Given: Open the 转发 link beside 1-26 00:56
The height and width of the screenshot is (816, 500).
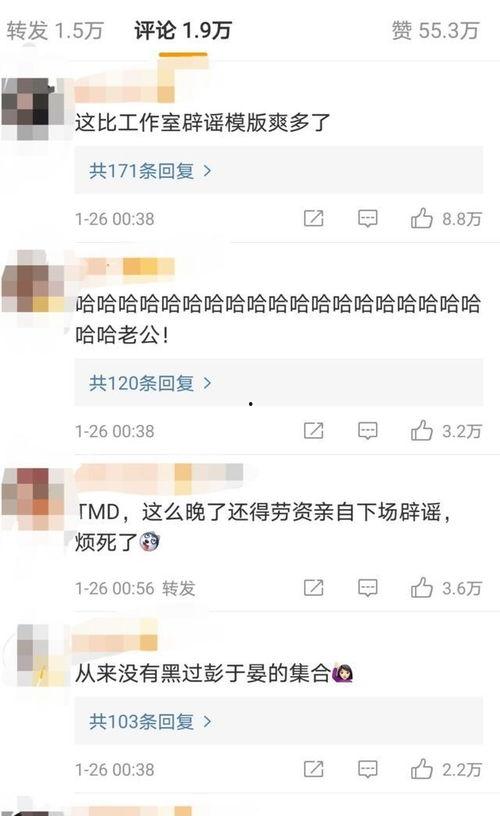Looking at the screenshot, I should click(x=178, y=589).
